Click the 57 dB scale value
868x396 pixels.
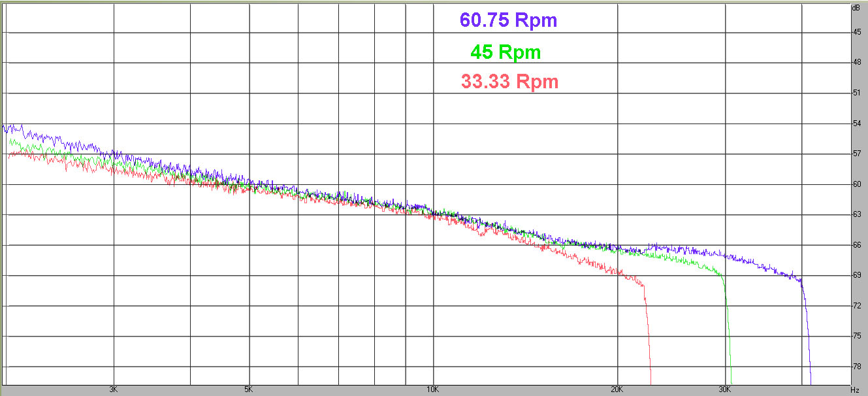856,154
